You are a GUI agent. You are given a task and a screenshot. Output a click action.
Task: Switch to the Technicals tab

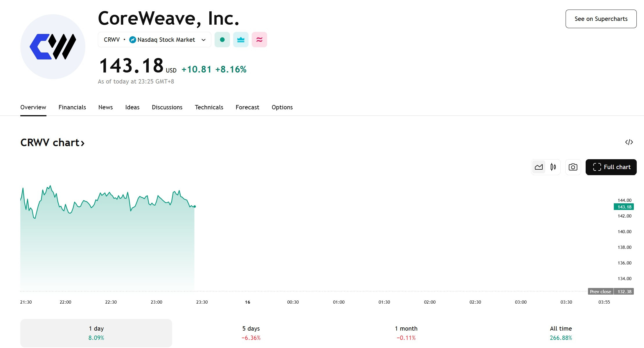pyautogui.click(x=209, y=107)
